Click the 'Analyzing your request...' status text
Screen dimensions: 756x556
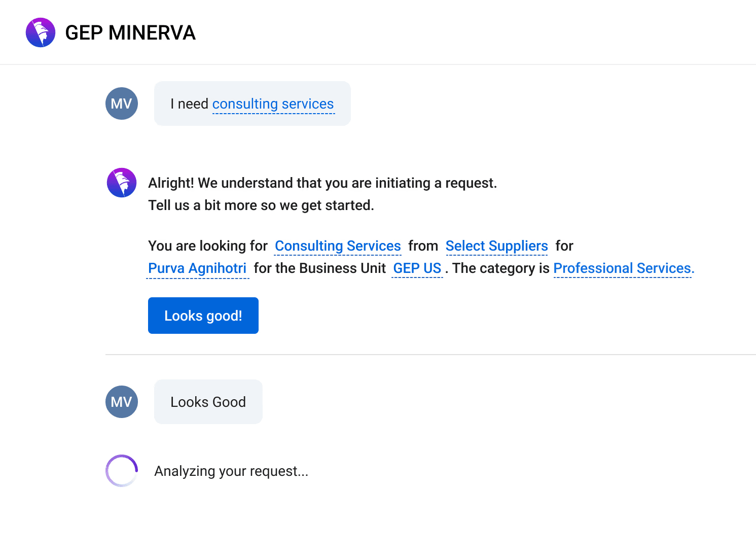pyautogui.click(x=231, y=471)
